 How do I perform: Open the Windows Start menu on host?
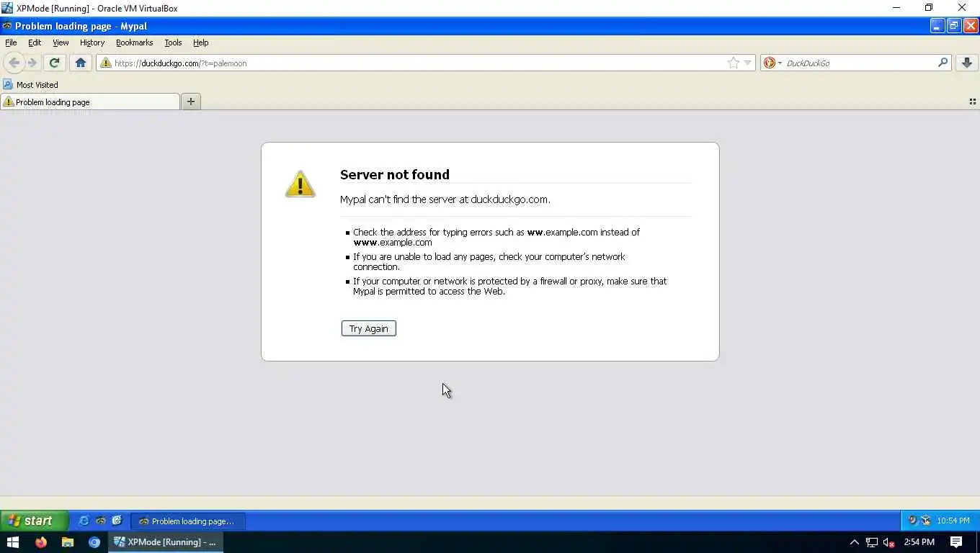12,542
